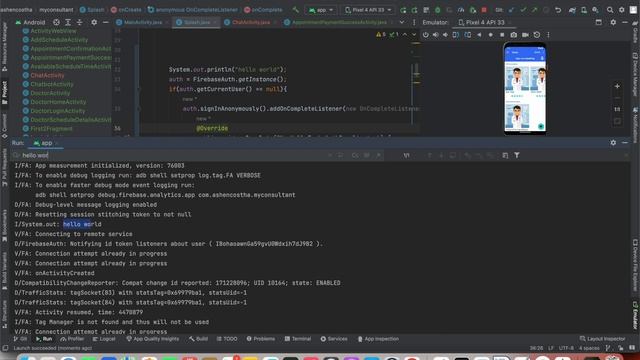This screenshot has height=360, width=640.
Task: Click the onComplete breadcrumb at top
Action: click(x=263, y=9)
